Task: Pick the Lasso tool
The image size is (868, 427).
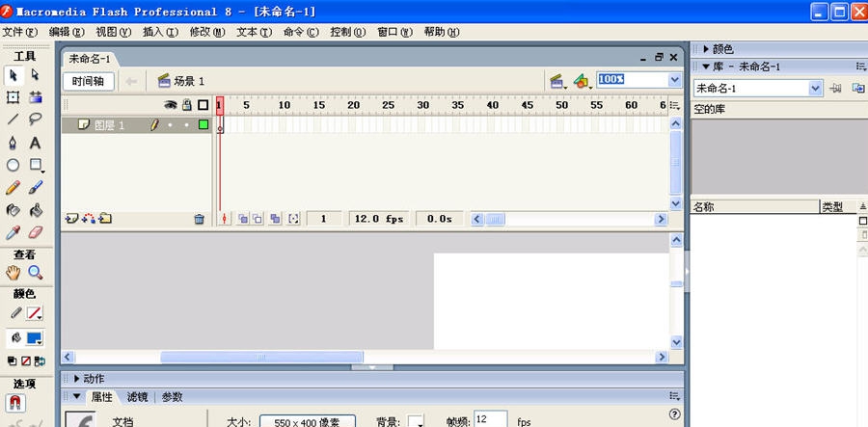Action: (x=36, y=119)
